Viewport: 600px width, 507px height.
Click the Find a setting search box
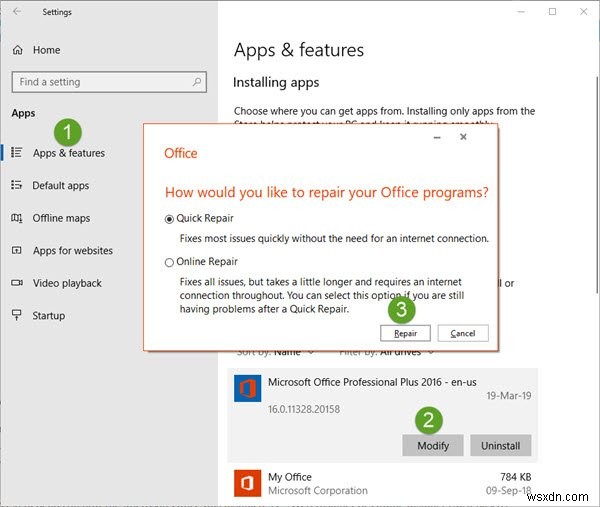[x=109, y=82]
